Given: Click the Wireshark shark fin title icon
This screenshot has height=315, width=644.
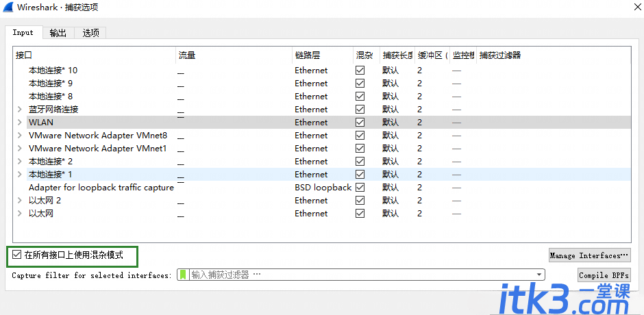Looking at the screenshot, I should [9, 8].
